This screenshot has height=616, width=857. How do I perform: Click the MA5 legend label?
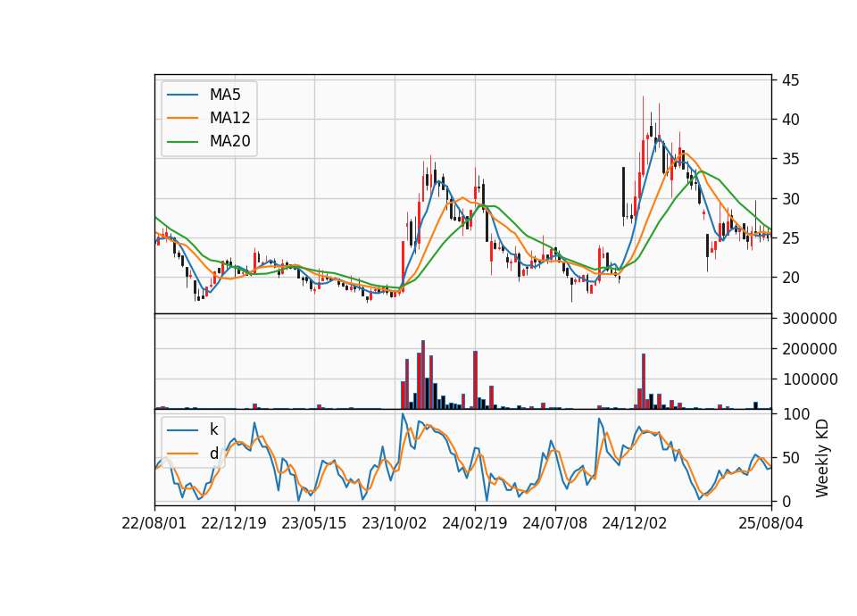click(x=225, y=95)
